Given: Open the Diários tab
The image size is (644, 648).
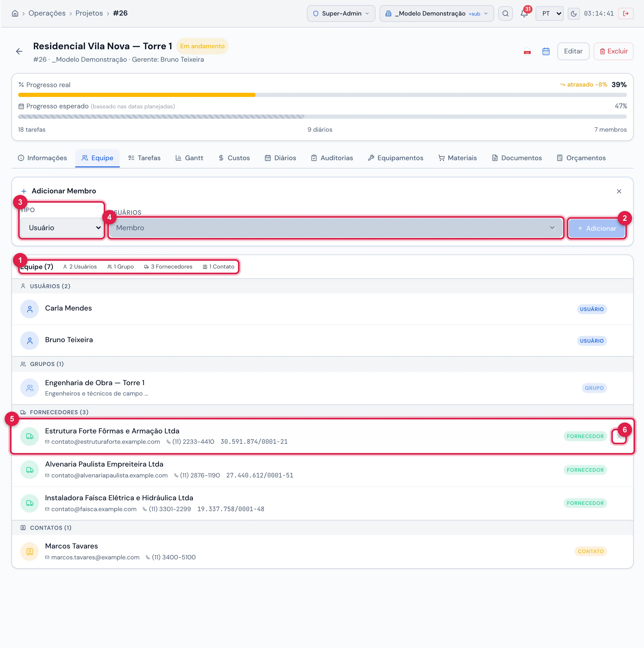Looking at the screenshot, I should point(281,158).
